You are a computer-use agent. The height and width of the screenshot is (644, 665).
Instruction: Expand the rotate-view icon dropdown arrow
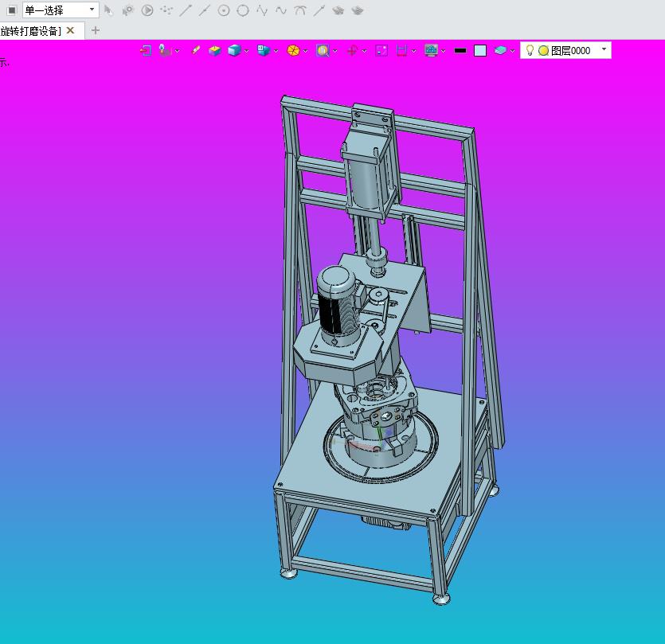(x=364, y=51)
